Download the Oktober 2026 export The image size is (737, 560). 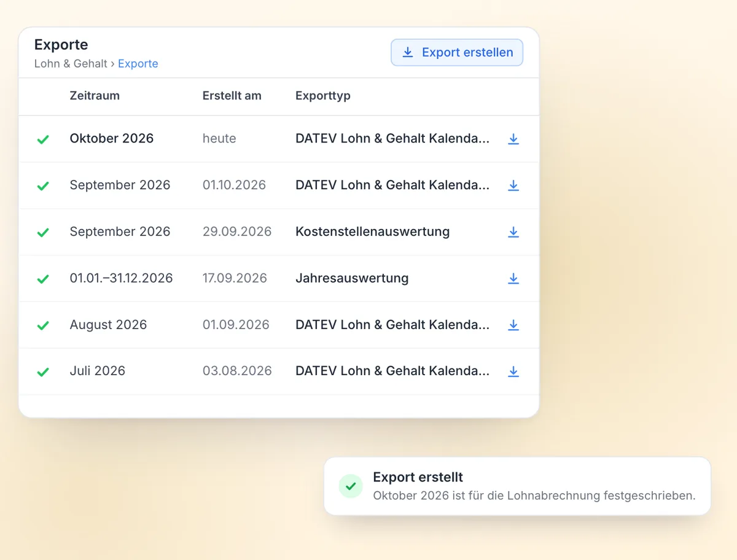click(x=513, y=139)
